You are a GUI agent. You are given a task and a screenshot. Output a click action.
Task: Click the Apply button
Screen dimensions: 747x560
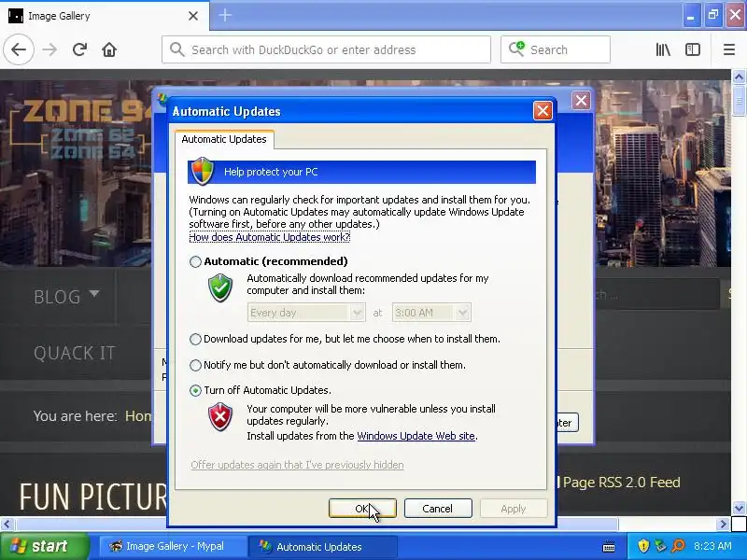coord(513,508)
